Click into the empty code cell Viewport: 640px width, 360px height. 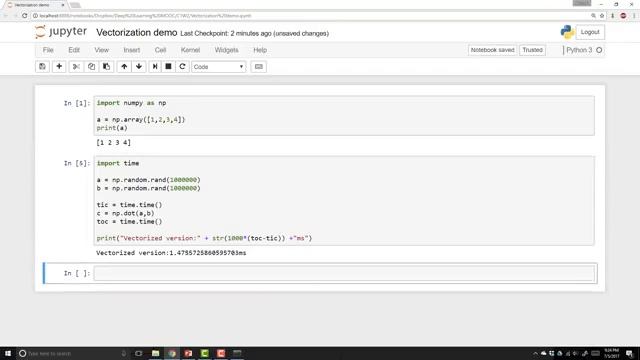pos(344,273)
